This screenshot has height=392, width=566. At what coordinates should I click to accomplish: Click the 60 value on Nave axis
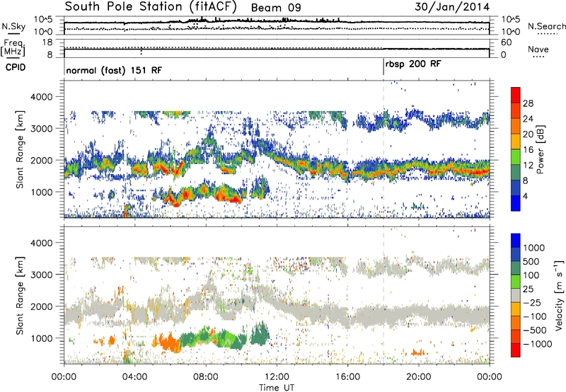[x=506, y=42]
